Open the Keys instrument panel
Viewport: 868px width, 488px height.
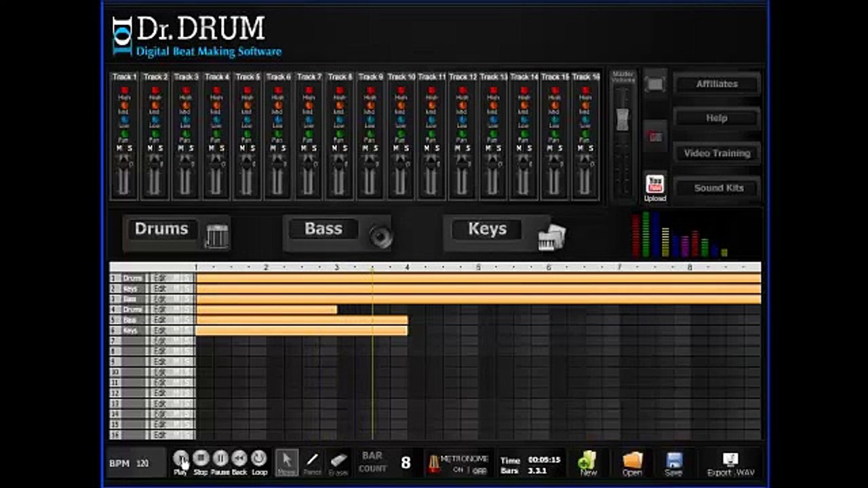(488, 229)
